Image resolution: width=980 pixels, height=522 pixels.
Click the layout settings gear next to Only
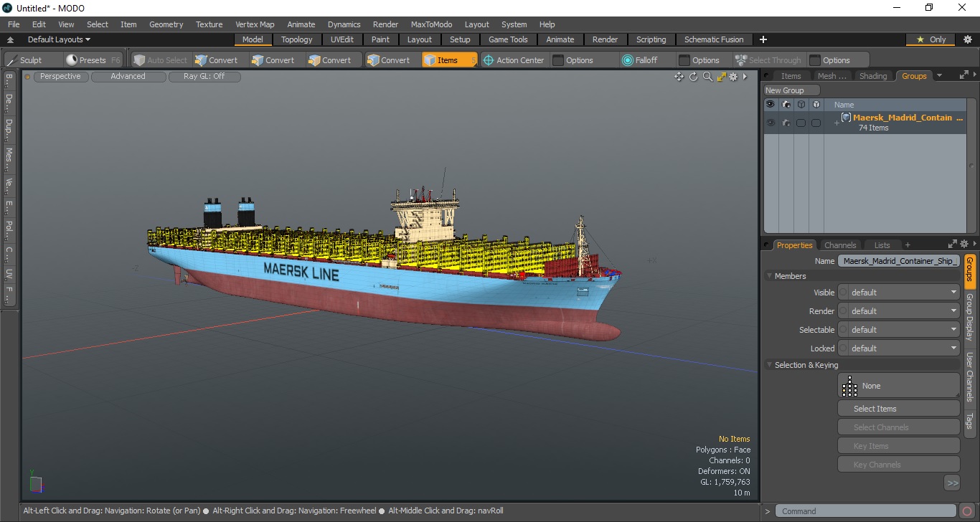[967, 39]
